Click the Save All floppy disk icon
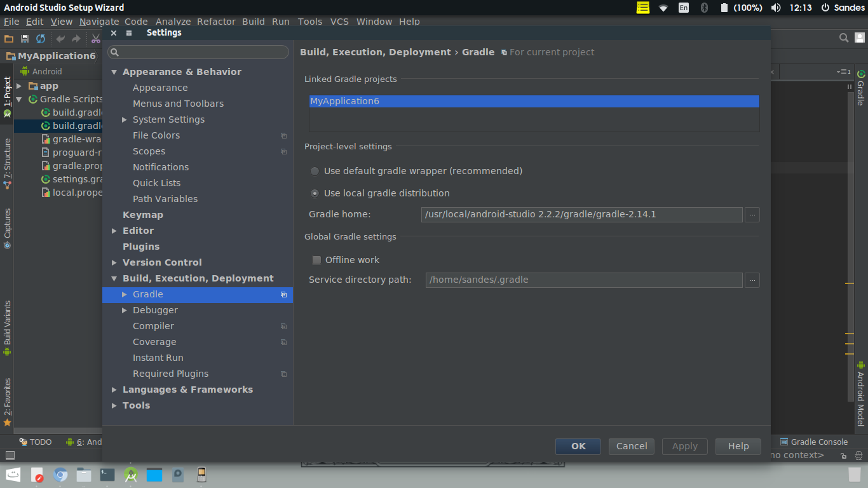868x488 pixels. (25, 39)
